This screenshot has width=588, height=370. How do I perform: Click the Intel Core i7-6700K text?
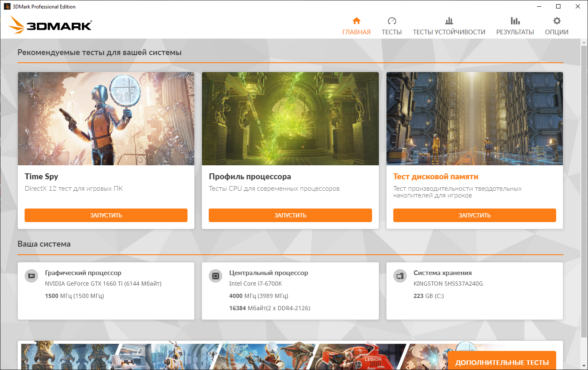tap(255, 284)
